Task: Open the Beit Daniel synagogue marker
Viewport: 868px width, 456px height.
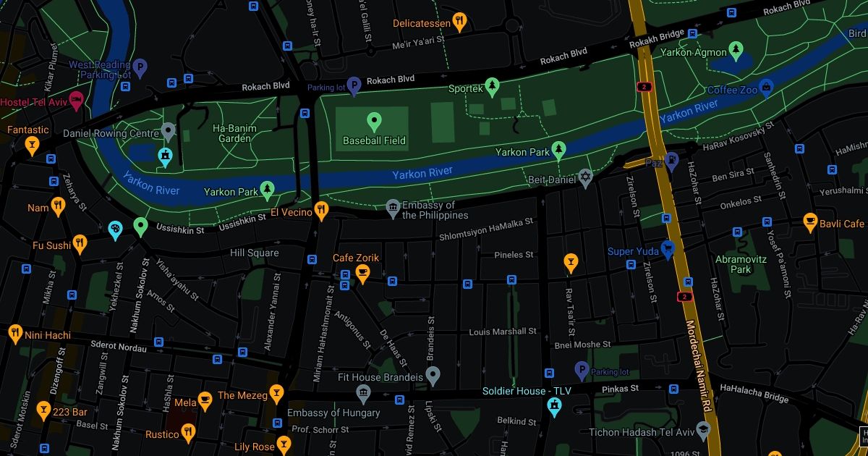Action: [586, 178]
